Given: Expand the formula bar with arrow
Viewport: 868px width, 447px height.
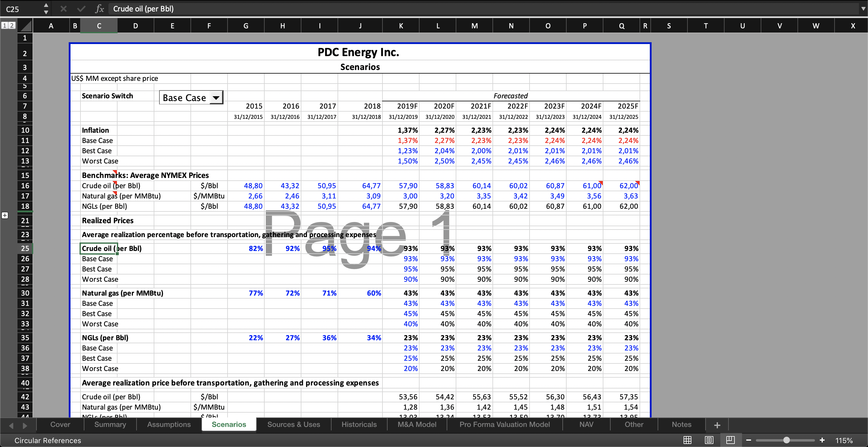Looking at the screenshot, I should click(x=863, y=9).
